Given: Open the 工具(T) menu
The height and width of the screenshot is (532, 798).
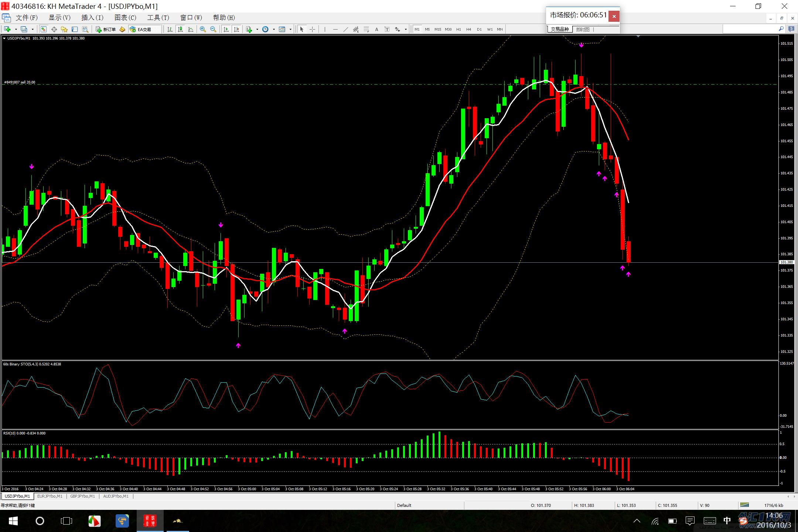Looking at the screenshot, I should pos(158,17).
